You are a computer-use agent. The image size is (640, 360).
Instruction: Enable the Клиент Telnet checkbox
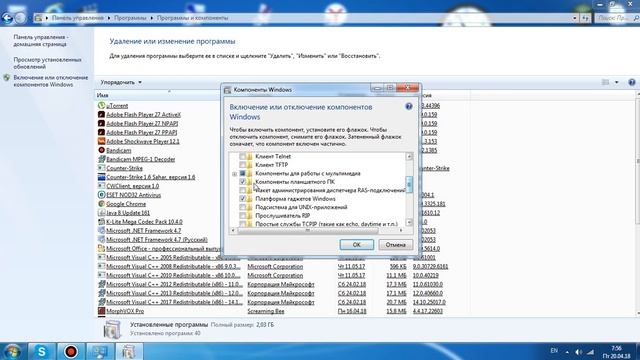242,156
